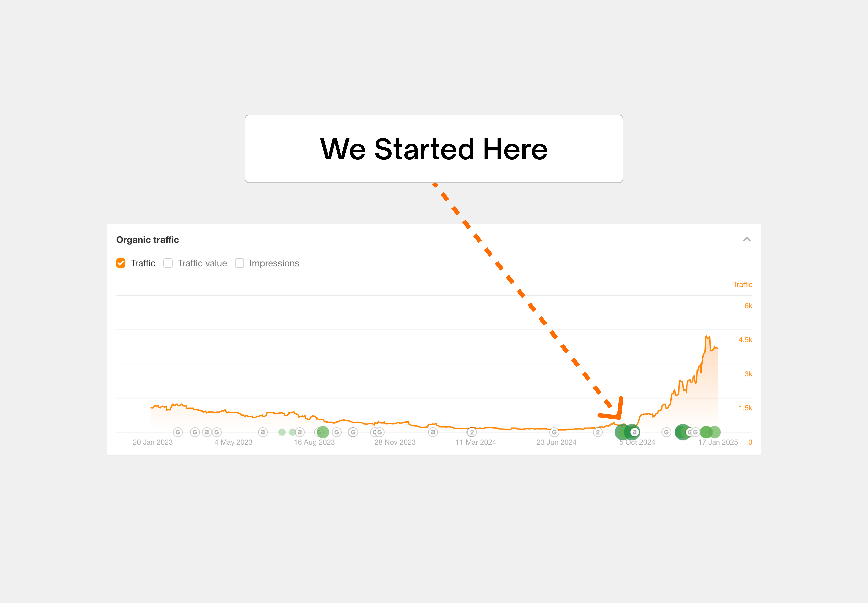868x603 pixels.
Task: Click the Google marker after Oct 2024
Action: point(666,432)
